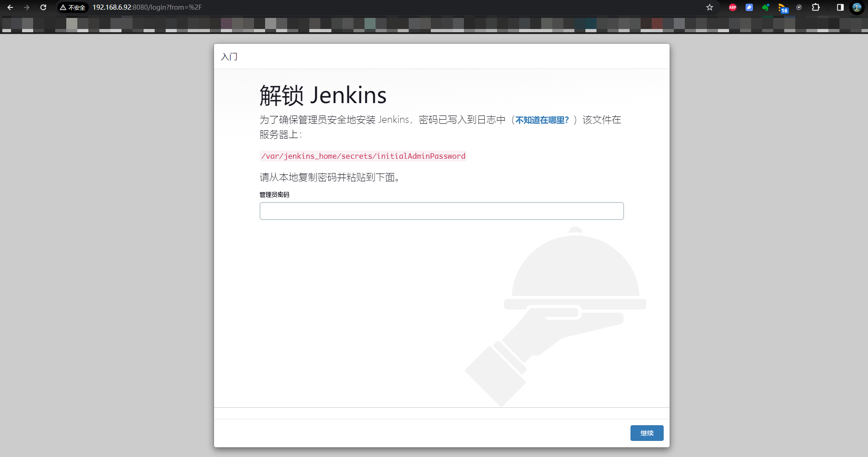Toggle the browser side panel icon
868x457 pixels.
pyautogui.click(x=840, y=7)
